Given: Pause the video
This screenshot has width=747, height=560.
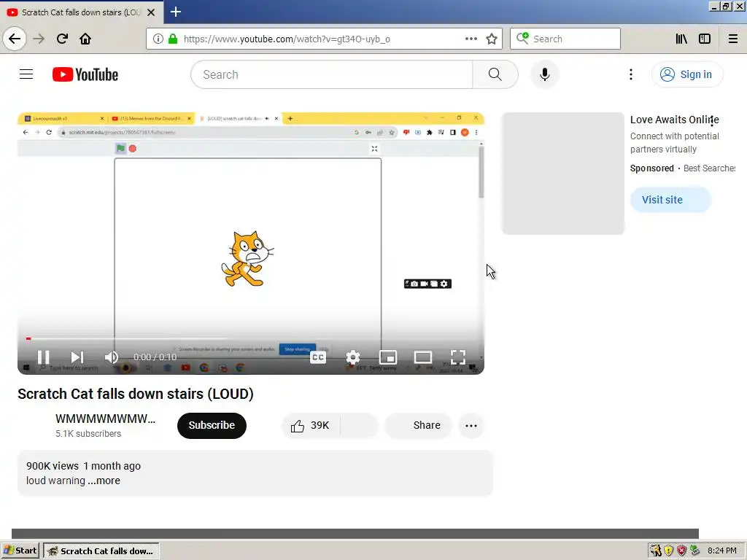Looking at the screenshot, I should coord(43,357).
